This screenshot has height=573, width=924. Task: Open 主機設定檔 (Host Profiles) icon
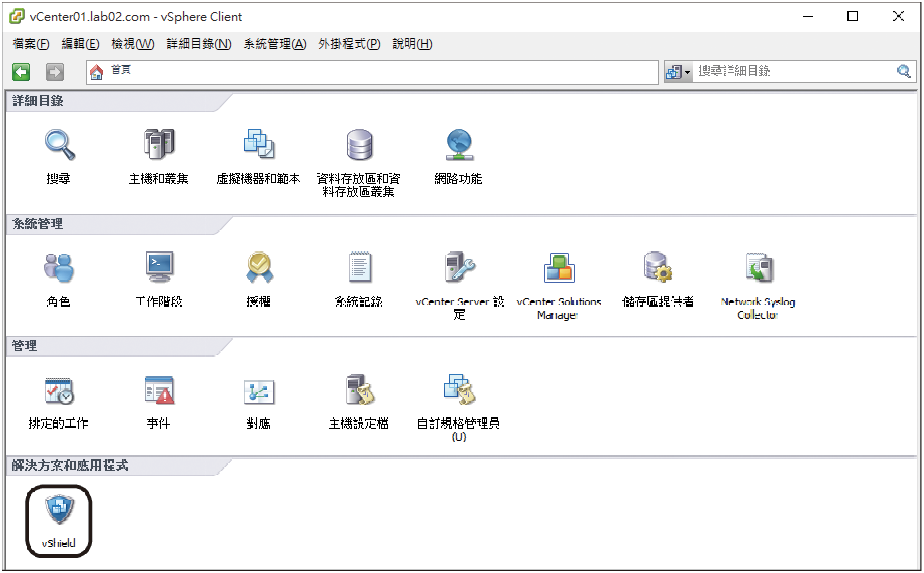[x=359, y=390]
